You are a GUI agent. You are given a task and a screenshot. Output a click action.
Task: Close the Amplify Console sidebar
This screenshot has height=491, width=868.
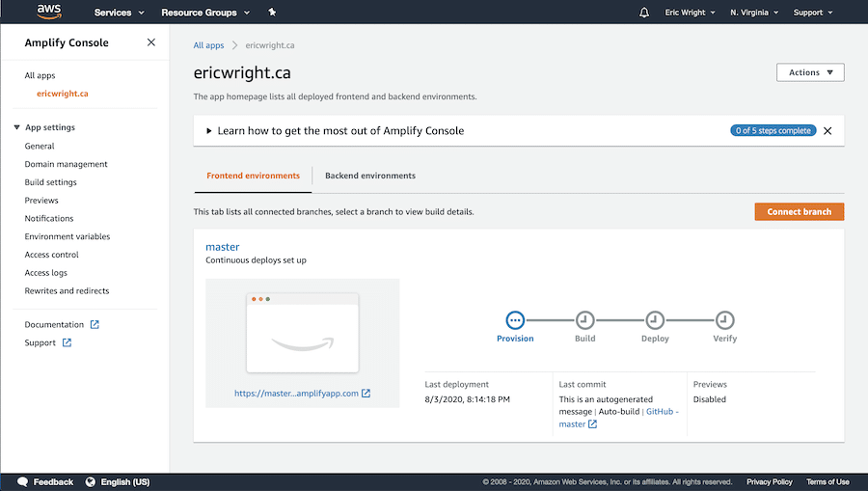pyautogui.click(x=150, y=42)
